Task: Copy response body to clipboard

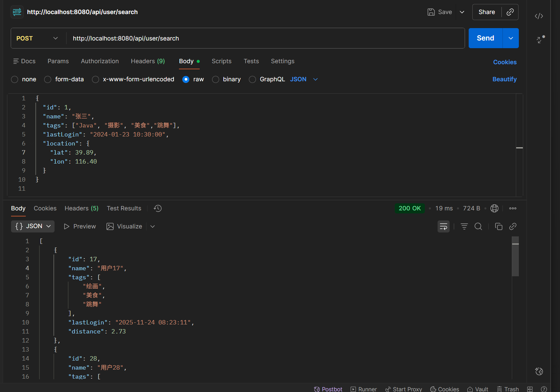Action: click(498, 226)
